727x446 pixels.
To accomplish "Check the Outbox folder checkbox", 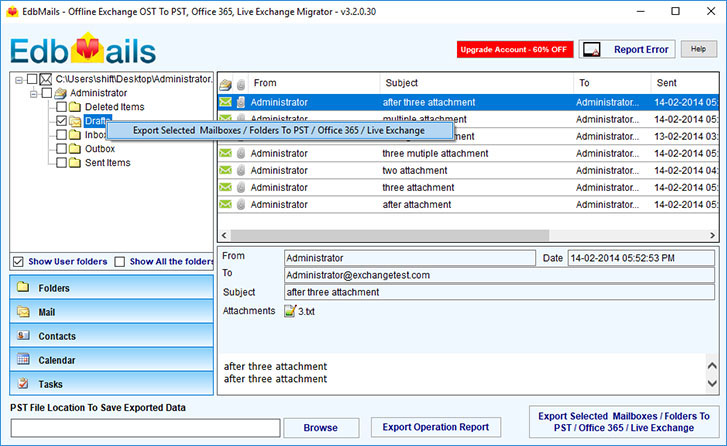I will (x=61, y=149).
